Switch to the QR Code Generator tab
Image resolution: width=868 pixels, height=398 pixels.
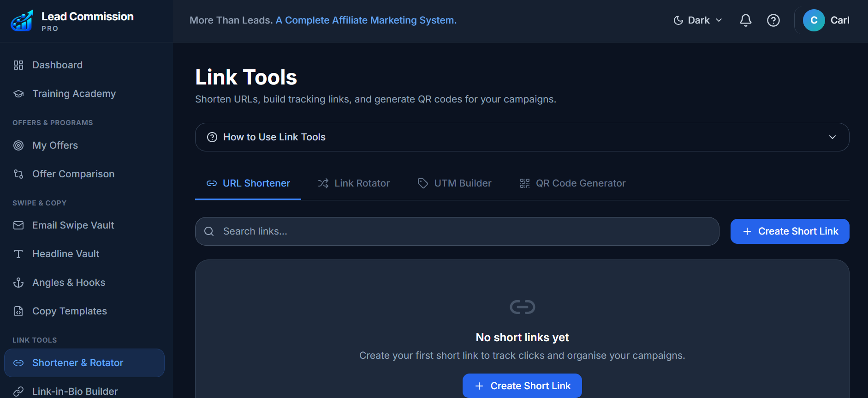click(x=572, y=183)
